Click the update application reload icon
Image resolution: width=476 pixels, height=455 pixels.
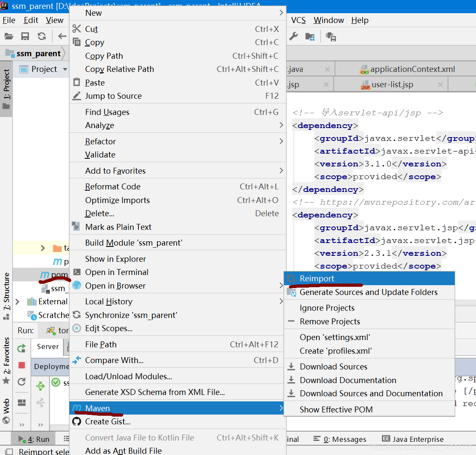coord(22,381)
